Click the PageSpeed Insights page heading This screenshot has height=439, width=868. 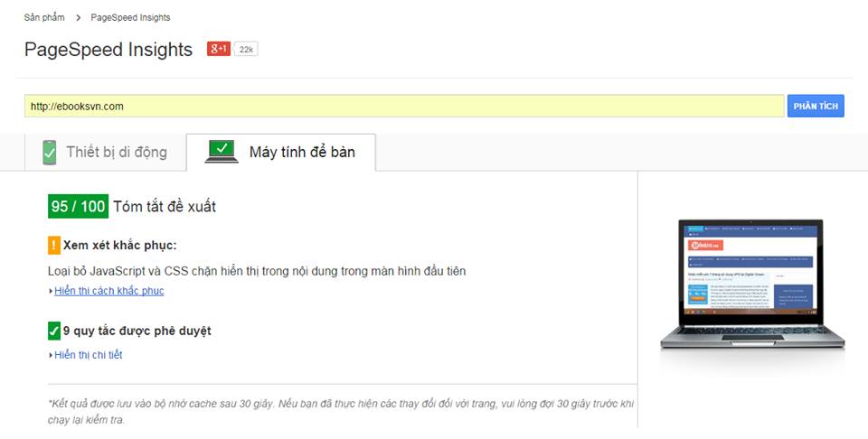pyautogui.click(x=108, y=49)
